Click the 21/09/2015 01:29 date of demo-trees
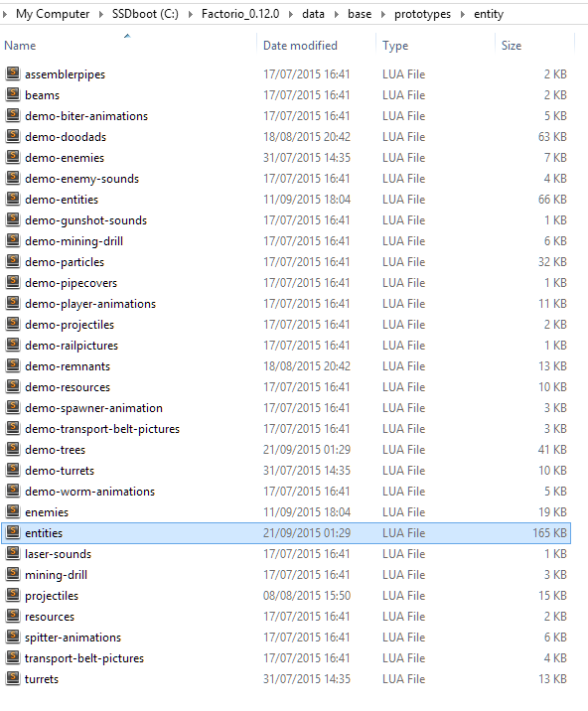The height and width of the screenshot is (711, 588). [307, 450]
